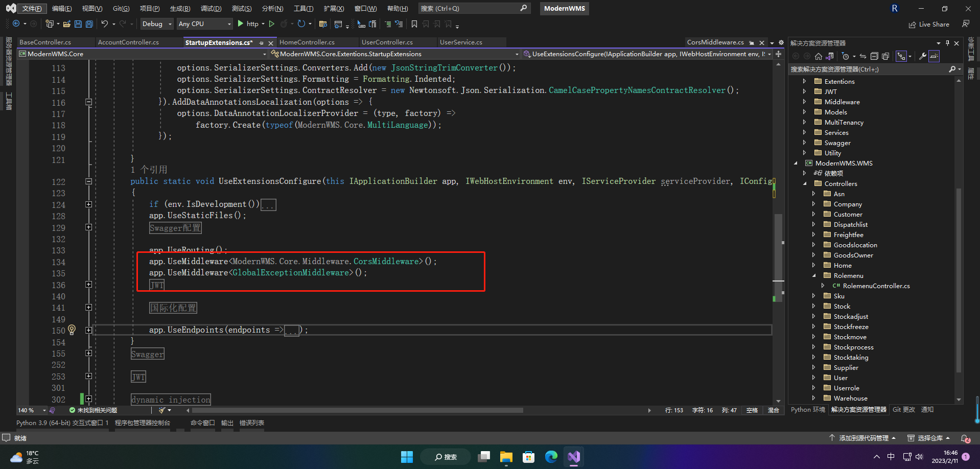Viewport: 980px width, 469px height.
Task: Click the Save file toolbar icon
Action: pos(78,24)
